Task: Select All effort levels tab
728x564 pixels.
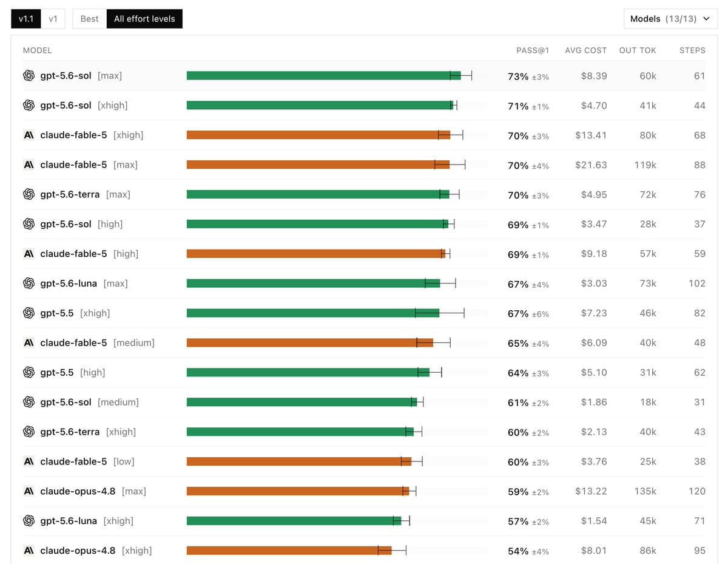Action: tap(144, 19)
